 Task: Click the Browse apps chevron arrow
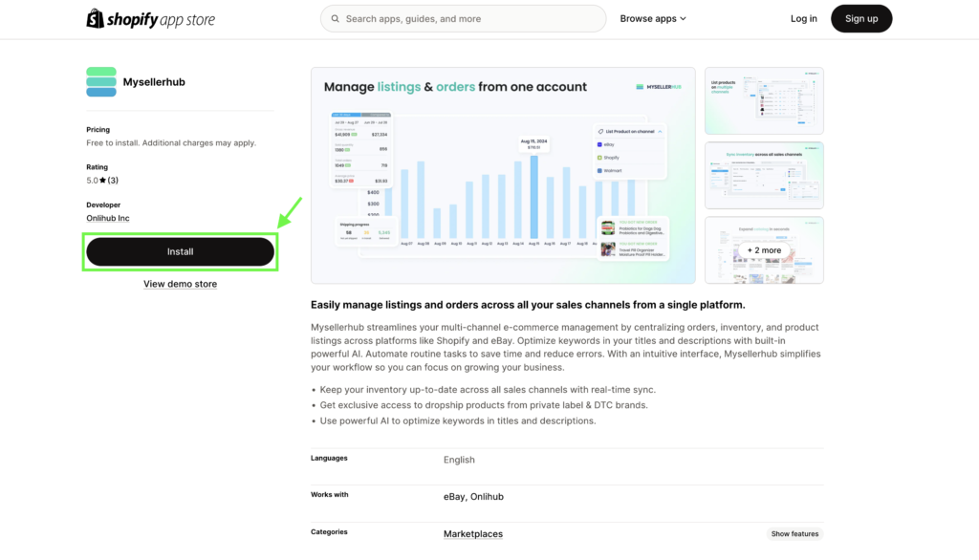tap(684, 19)
